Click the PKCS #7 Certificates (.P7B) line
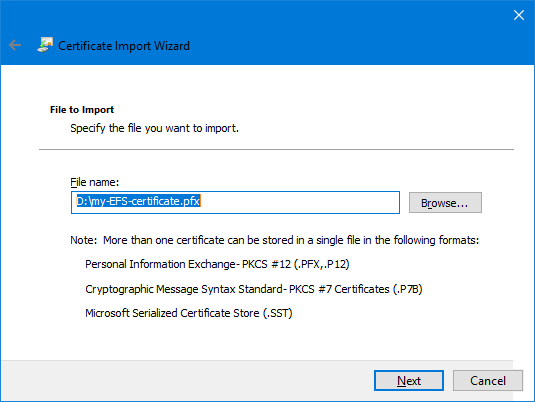 tap(254, 289)
